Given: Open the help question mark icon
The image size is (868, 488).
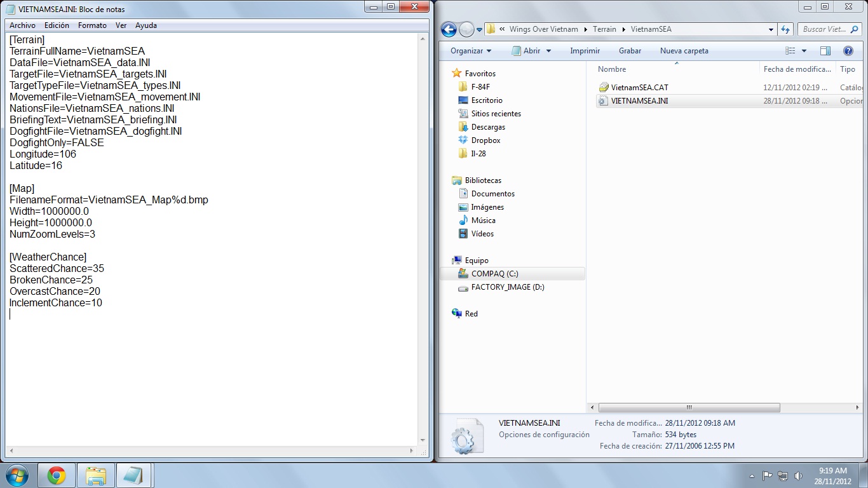Looking at the screenshot, I should tap(848, 51).
